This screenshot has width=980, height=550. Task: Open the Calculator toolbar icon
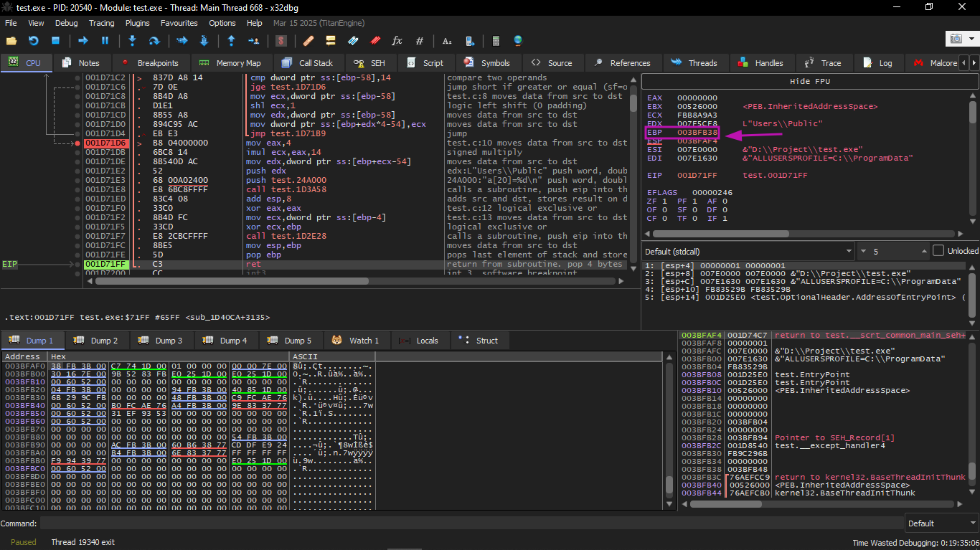495,41
